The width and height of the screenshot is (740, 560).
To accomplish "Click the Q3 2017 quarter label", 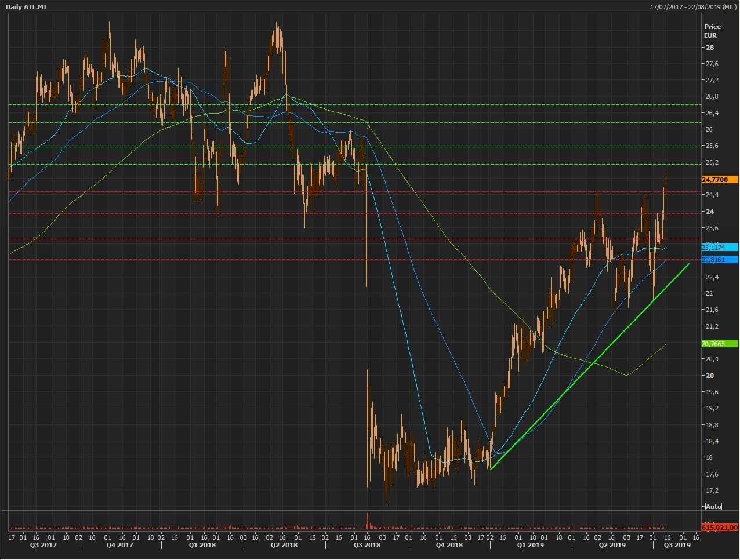I will (x=43, y=545).
